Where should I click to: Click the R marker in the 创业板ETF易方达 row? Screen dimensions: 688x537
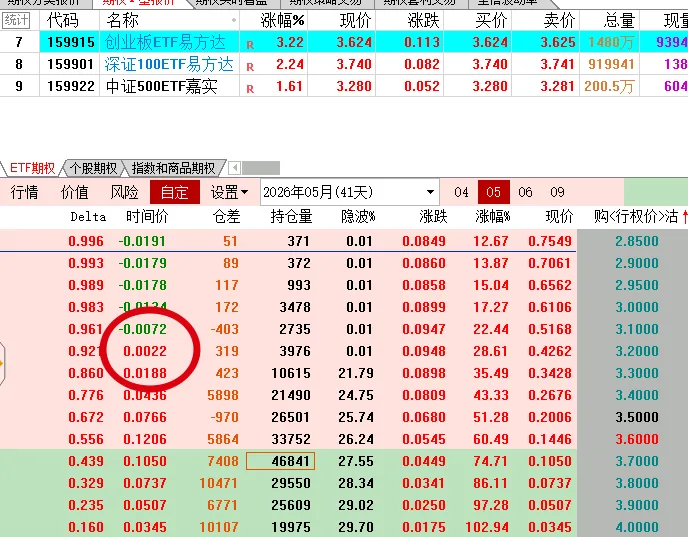250,45
